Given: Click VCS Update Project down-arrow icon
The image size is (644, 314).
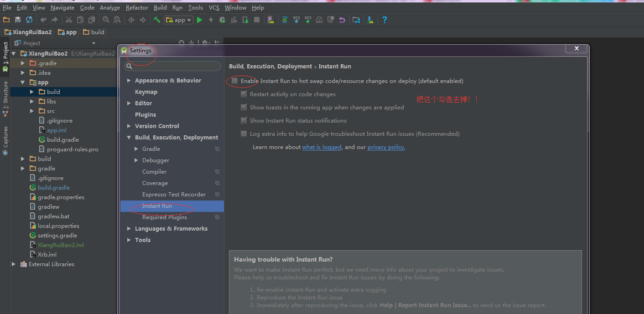Looking at the screenshot, I should [296, 20].
